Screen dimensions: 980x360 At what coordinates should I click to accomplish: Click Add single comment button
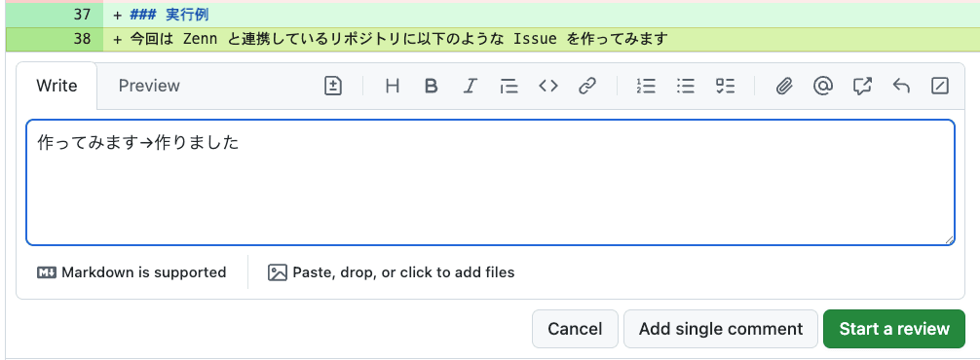(721, 329)
